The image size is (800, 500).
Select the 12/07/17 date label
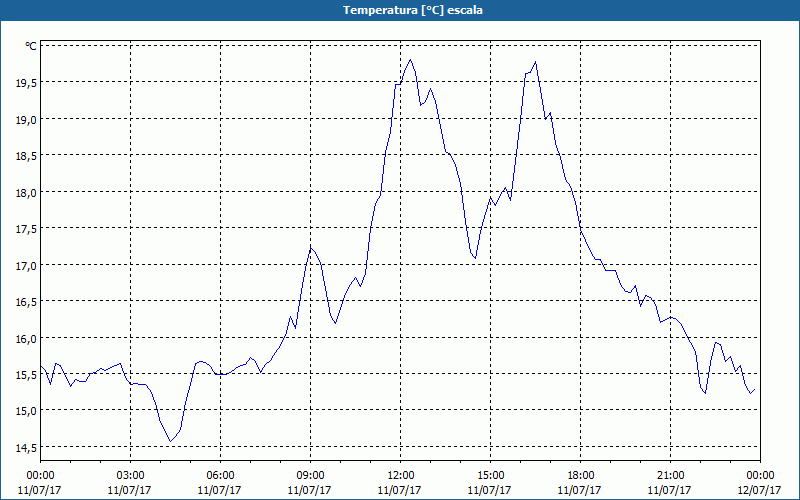click(x=760, y=490)
